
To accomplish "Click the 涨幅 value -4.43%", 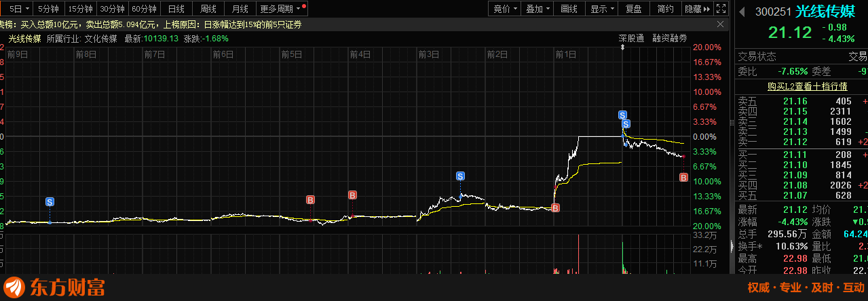I will point(792,222).
